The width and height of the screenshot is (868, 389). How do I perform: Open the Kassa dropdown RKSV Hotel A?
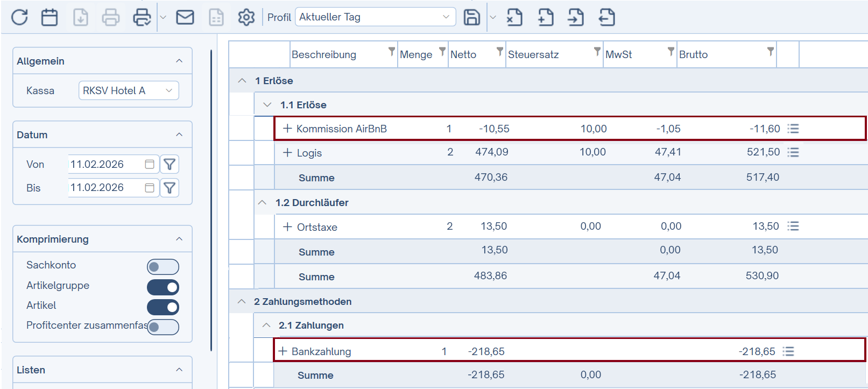point(129,90)
